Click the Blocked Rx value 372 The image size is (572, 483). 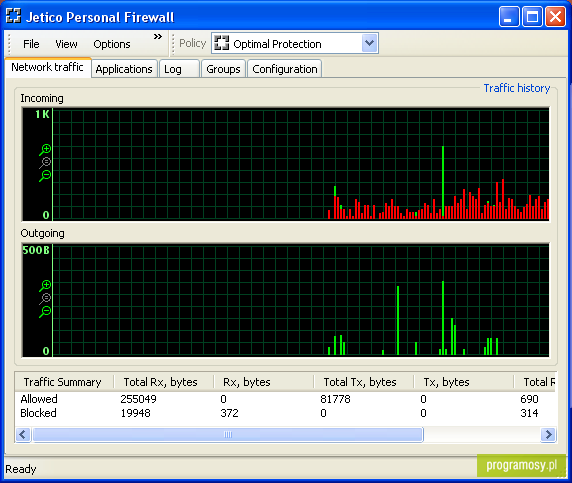(229, 413)
